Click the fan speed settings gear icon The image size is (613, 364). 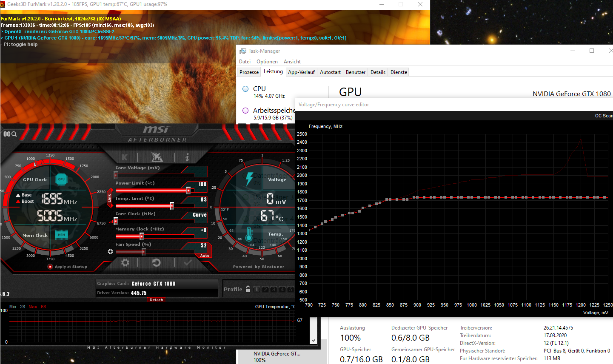111,252
